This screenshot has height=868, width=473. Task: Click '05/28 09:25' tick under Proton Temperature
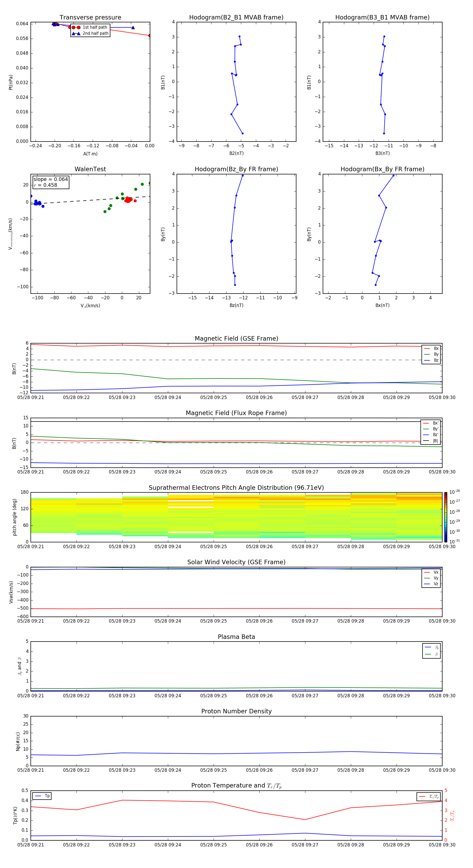(x=213, y=845)
